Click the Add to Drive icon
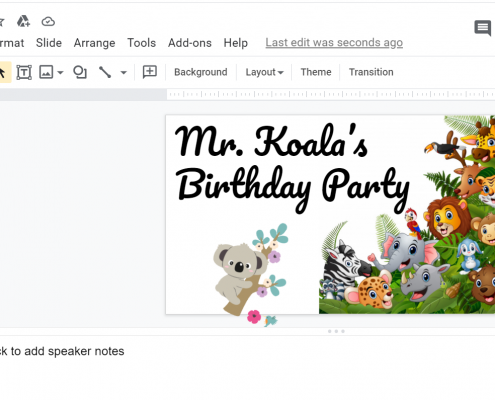Viewport: 495px width, 400px height. click(x=23, y=21)
